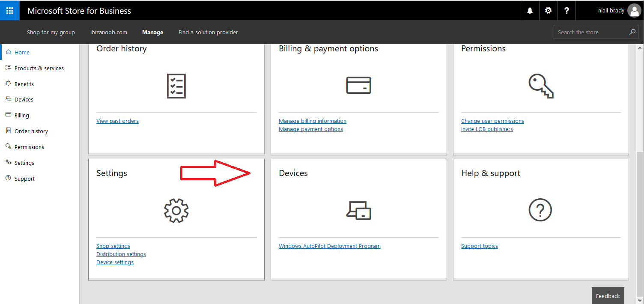Open the Distribution settings link
This screenshot has height=304, width=644.
coord(121,254)
